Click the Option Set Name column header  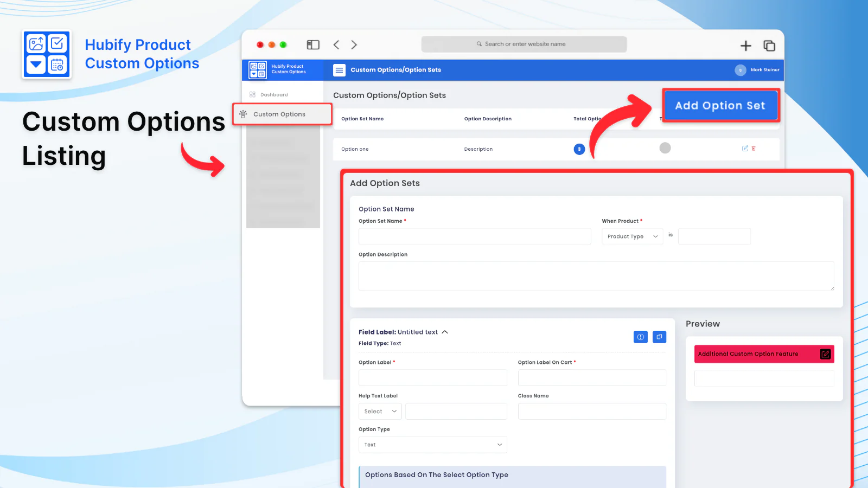362,119
